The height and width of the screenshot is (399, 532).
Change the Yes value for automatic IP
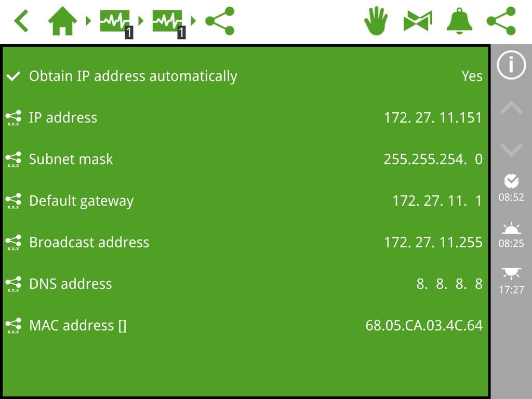click(472, 76)
